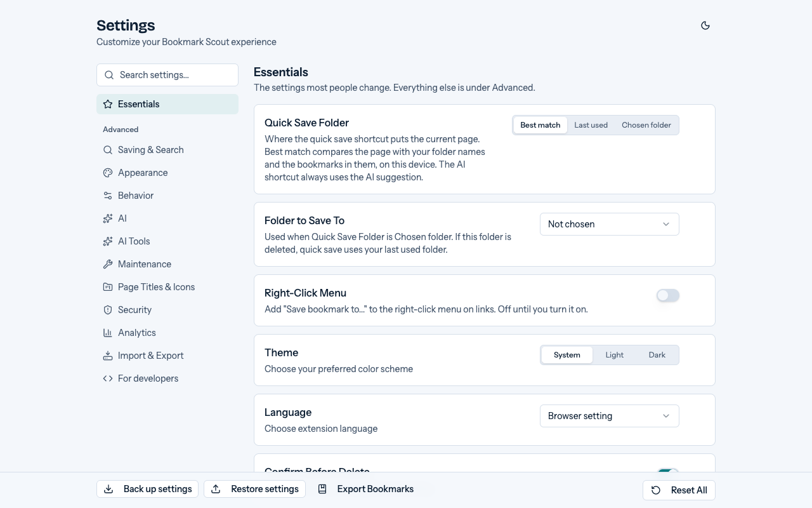Click the star icon beside Essentials
This screenshot has height=508, width=812.
coord(108,104)
